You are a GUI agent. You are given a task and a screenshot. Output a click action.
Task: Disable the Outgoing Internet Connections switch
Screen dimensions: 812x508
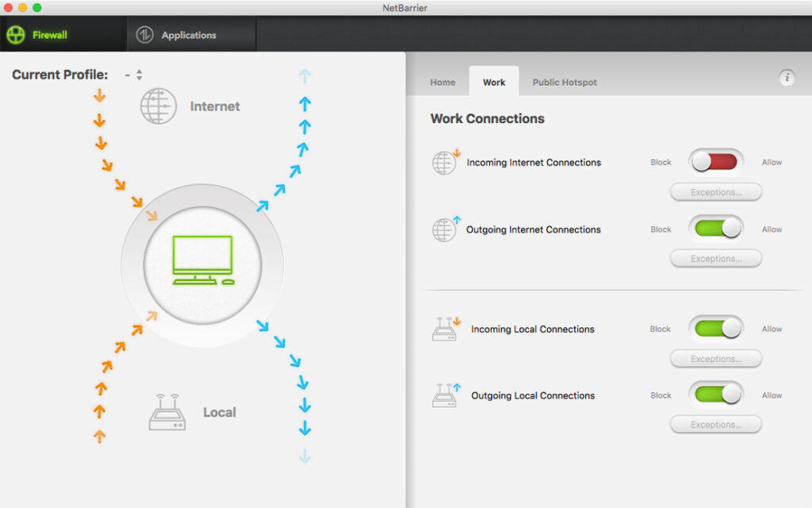(x=715, y=229)
